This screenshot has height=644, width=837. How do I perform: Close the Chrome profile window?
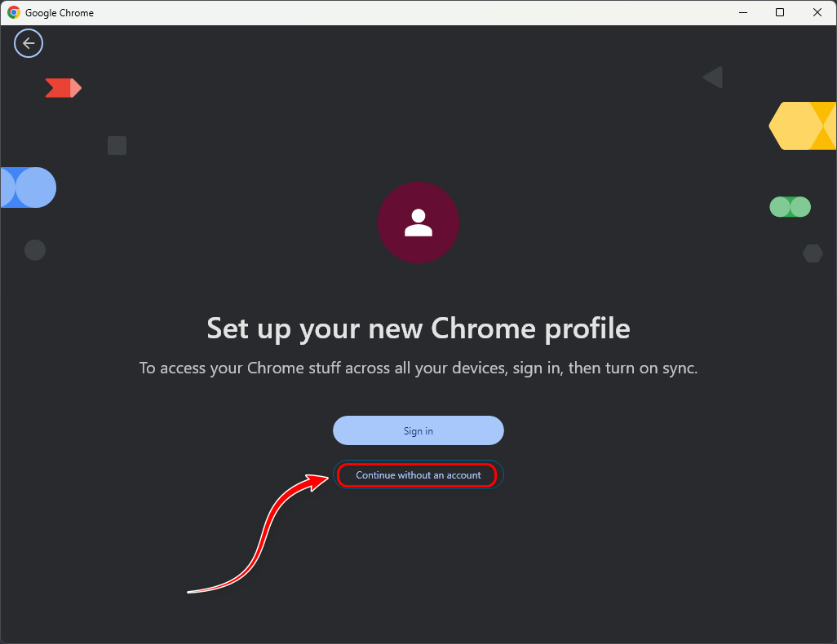(x=817, y=12)
